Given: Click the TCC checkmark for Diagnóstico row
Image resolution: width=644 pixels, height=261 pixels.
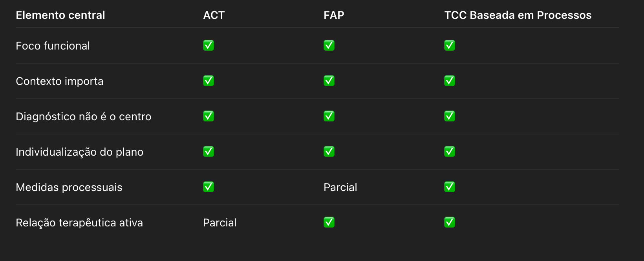Looking at the screenshot, I should (450, 116).
